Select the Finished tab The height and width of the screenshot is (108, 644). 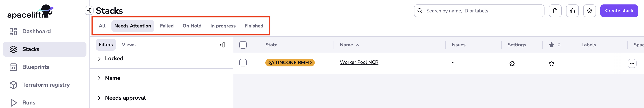[x=254, y=26]
